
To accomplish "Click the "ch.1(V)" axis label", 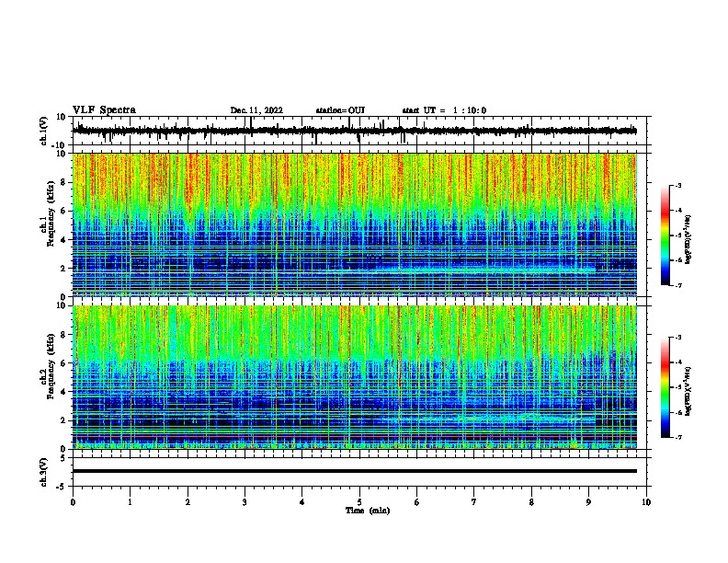I will (x=44, y=131).
